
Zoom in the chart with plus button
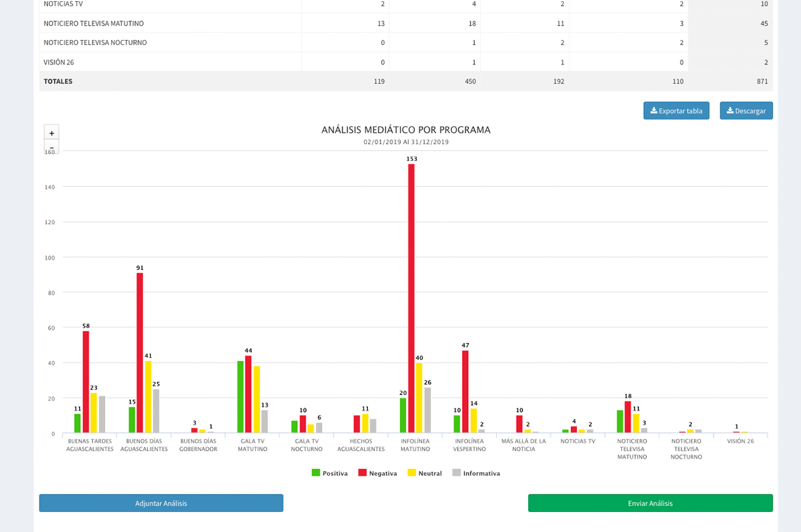click(51, 133)
